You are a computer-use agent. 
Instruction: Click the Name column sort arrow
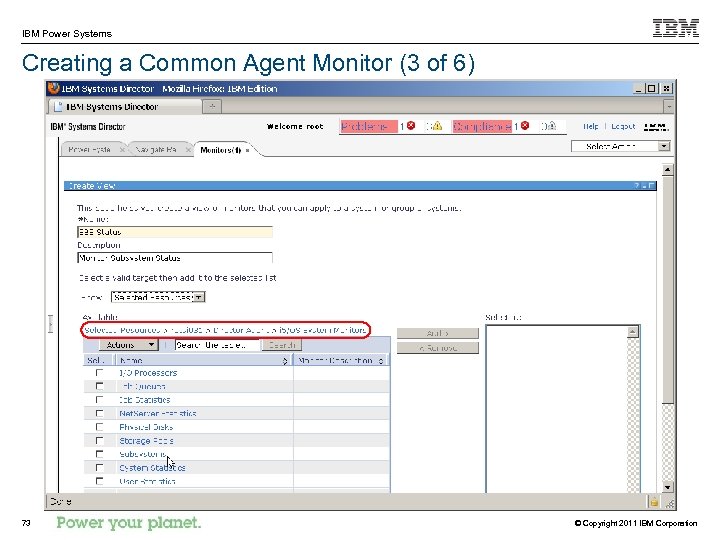coord(285,361)
